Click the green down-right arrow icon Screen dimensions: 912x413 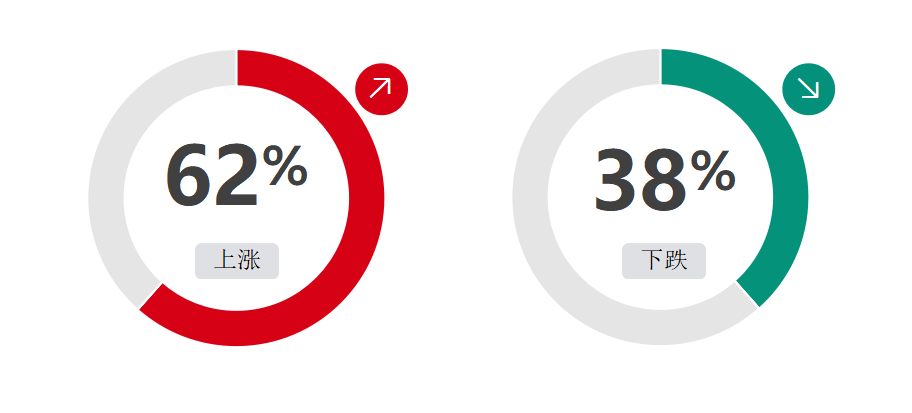[x=808, y=88]
